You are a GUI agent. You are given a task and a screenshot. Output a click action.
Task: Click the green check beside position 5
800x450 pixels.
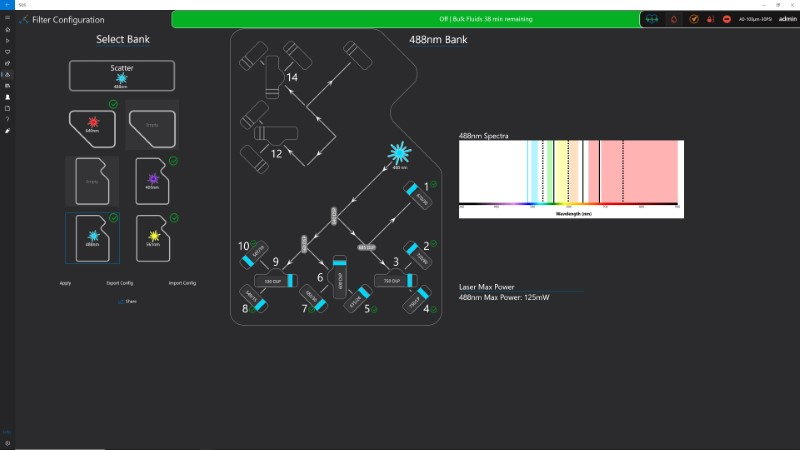tap(374, 310)
